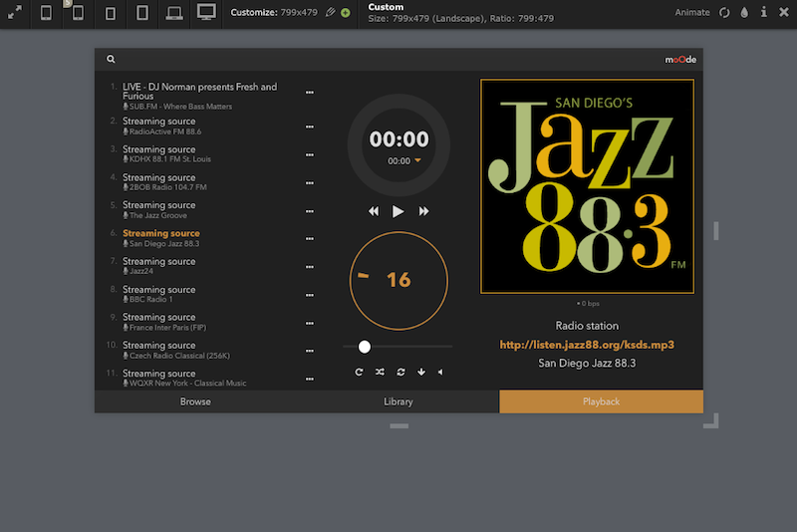The width and height of the screenshot is (797, 532).
Task: Open the menu for BBC Radio 1
Action: pyautogui.click(x=310, y=295)
